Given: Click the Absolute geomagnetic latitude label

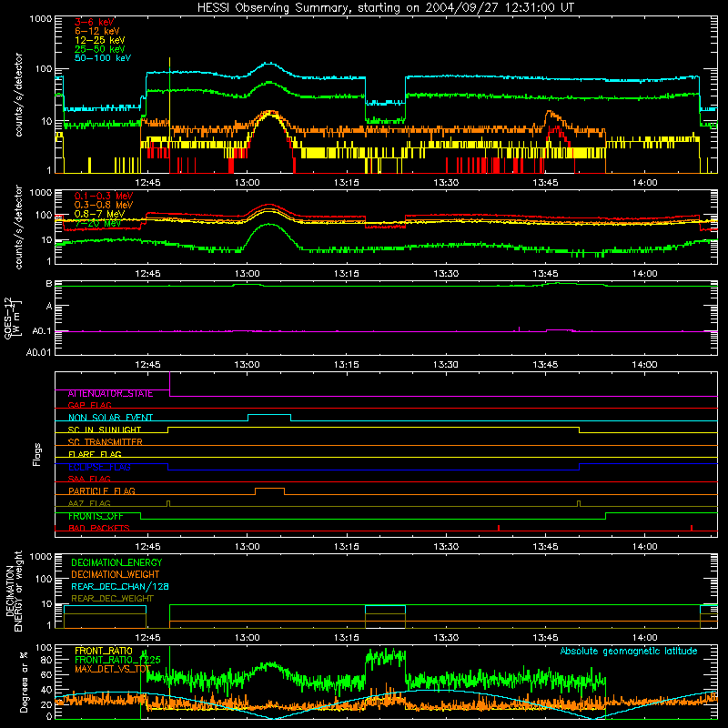Looking at the screenshot, I should [629, 652].
